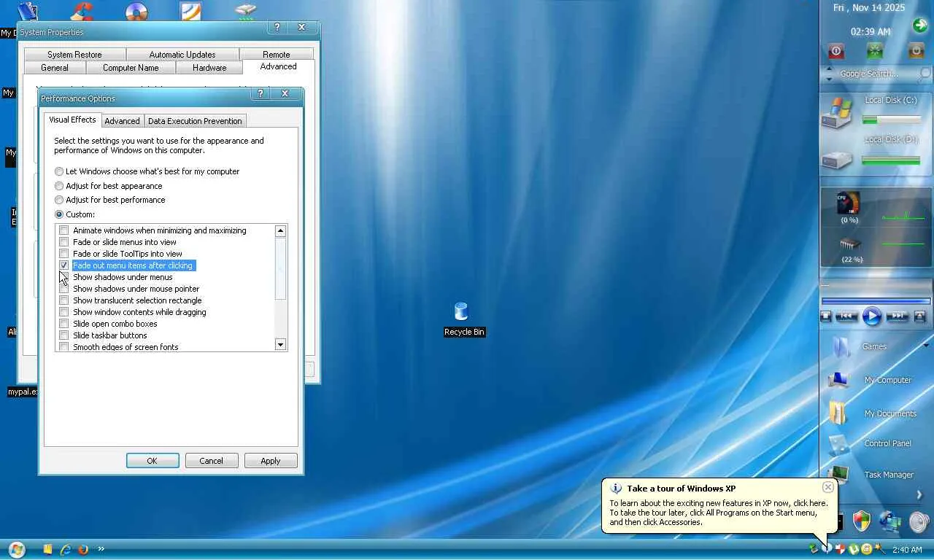Open Task Manager icon in sidebar
The height and width of the screenshot is (560, 934).
point(838,475)
